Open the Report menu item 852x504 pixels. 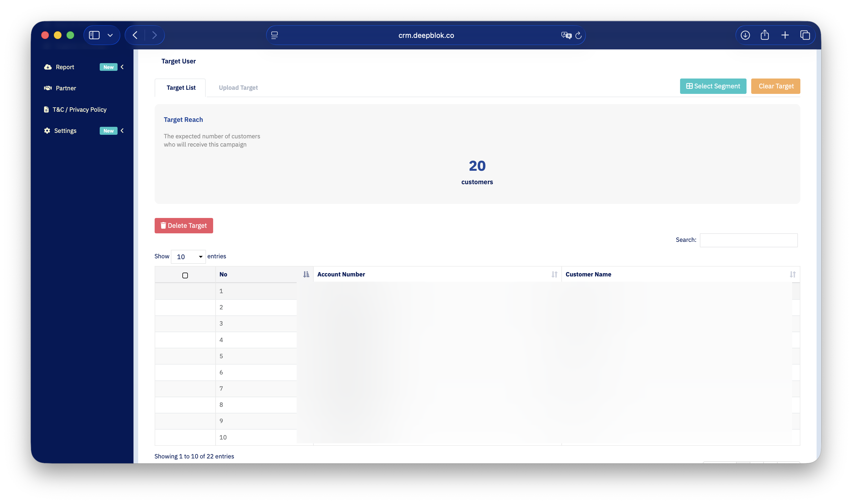tap(65, 67)
